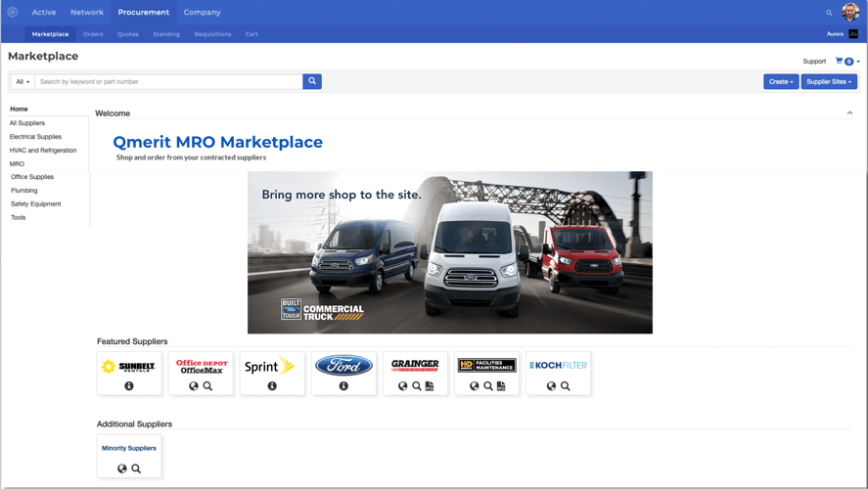Viewport: 868px width, 489px height.
Task: Open the Office Depot OfficeMax globe icon
Action: coord(193,386)
